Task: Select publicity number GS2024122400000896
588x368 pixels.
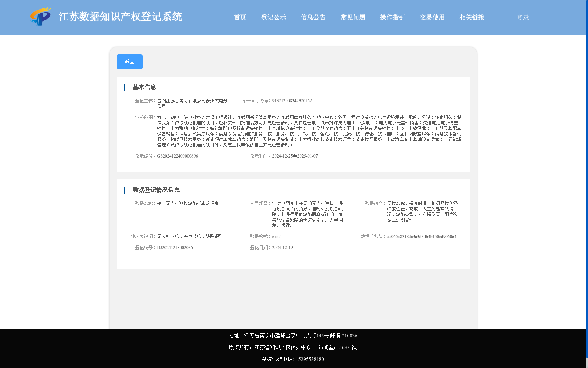Action: [178, 156]
